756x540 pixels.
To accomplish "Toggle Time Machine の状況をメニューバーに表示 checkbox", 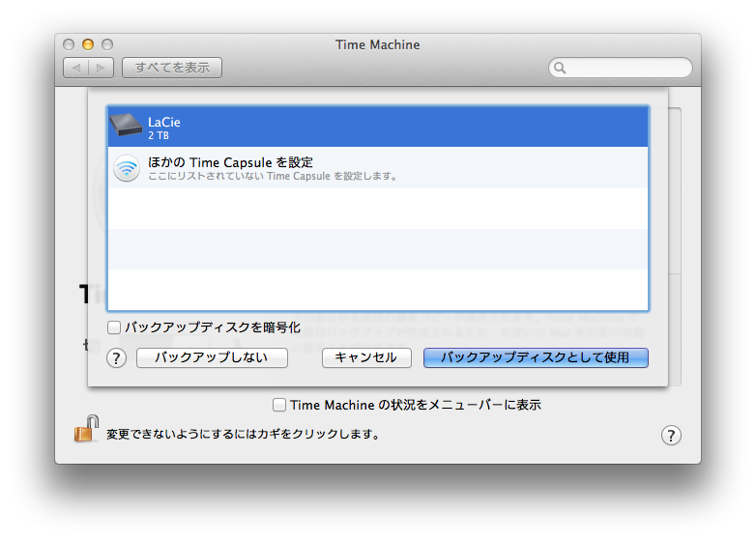I will (x=279, y=405).
